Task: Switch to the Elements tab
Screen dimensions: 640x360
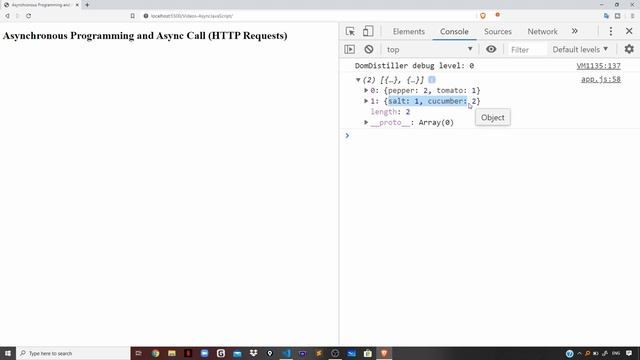Action: click(409, 31)
